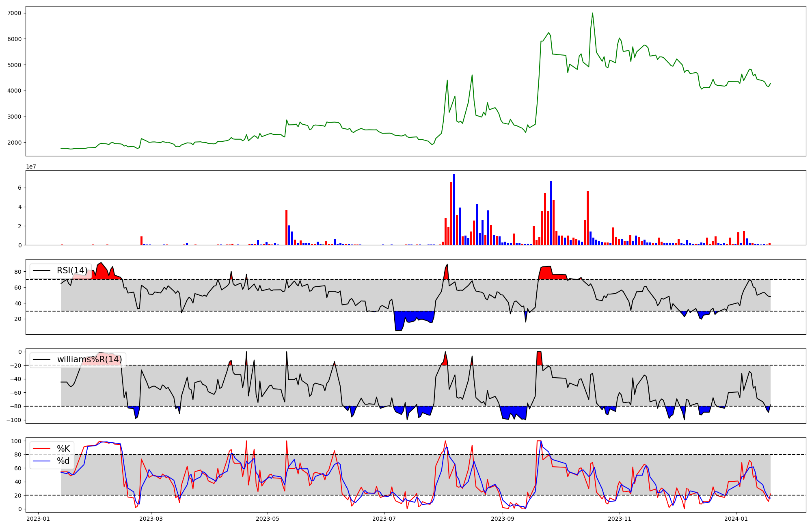Click the 100 stochastic axis label

coord(17,441)
